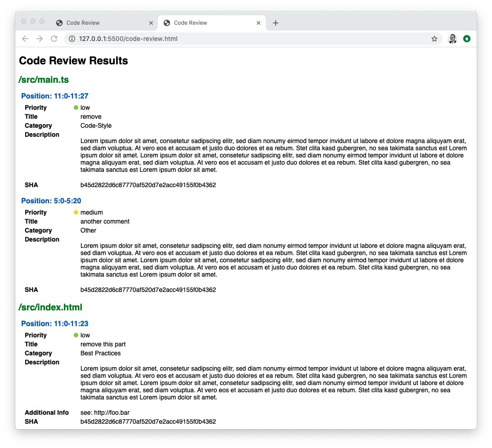
Task: Click the title 'remove this part'
Action: (x=103, y=344)
